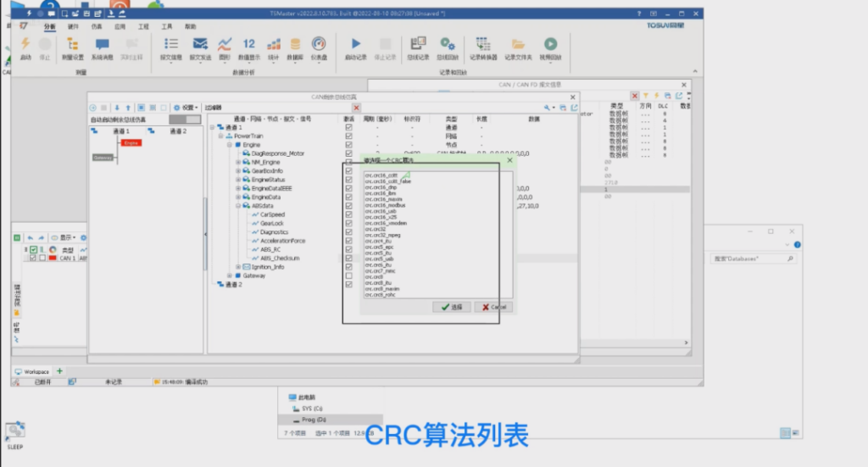Viewport: 868px width, 467px height.
Task: Click the Cancel button in CRC dialog
Action: [493, 307]
